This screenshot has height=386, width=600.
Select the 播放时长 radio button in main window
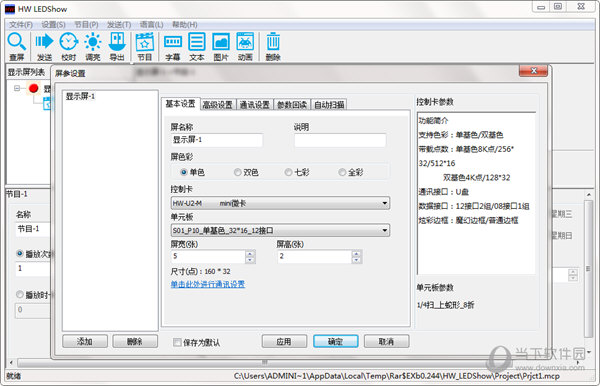pos(20,294)
